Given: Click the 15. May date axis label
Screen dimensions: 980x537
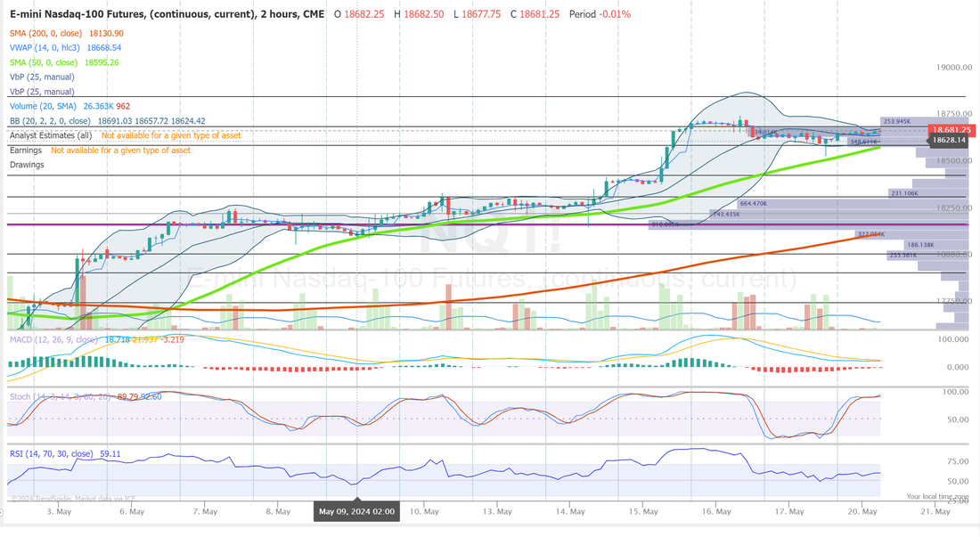Looking at the screenshot, I should pos(643,511).
